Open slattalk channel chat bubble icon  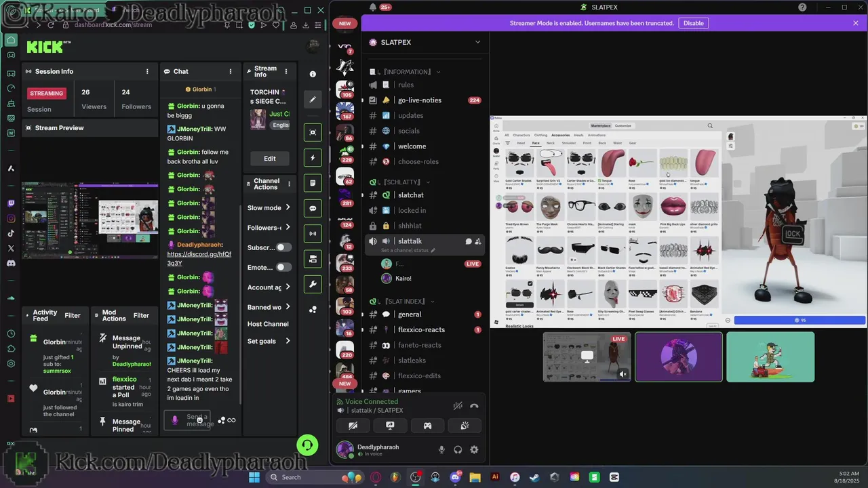click(468, 241)
